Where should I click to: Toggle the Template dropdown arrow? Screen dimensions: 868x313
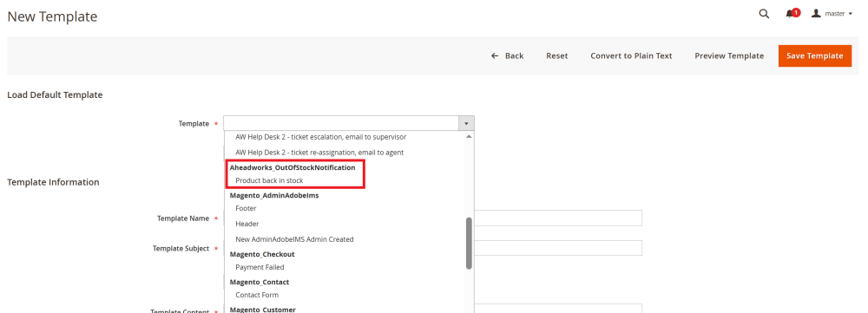tap(466, 124)
